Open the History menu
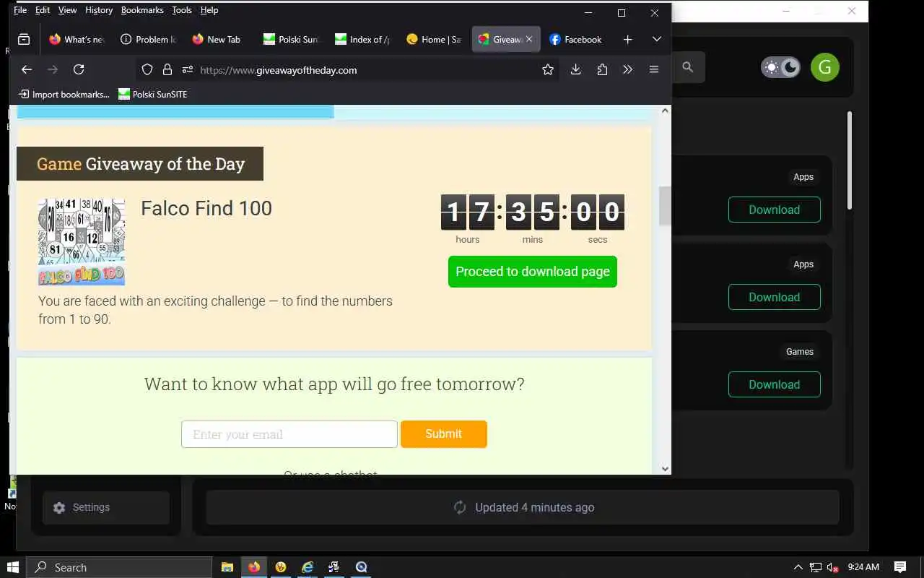 point(98,10)
